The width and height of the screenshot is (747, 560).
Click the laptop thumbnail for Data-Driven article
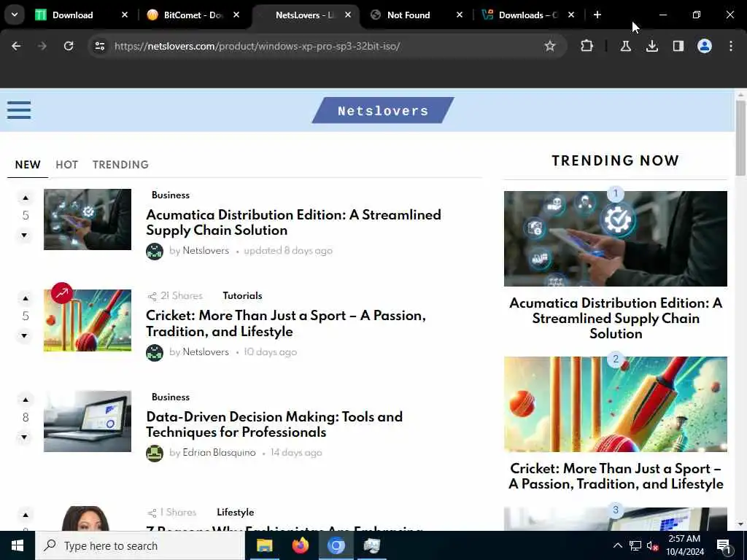click(88, 421)
